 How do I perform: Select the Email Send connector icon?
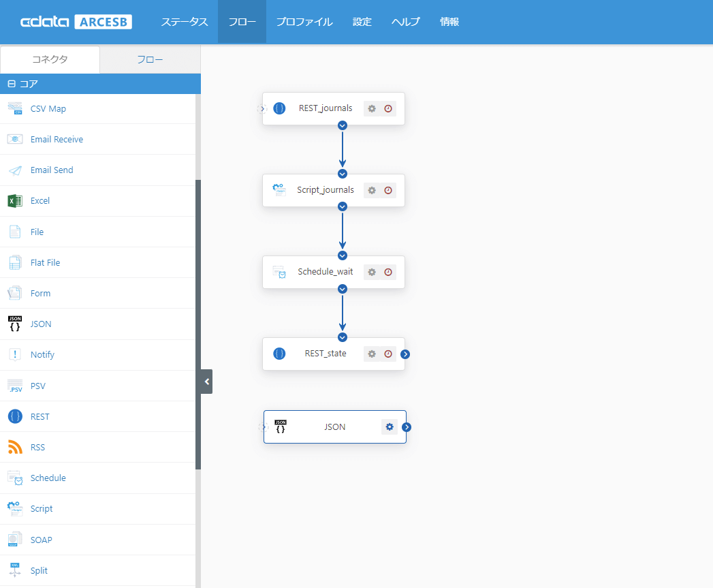click(15, 170)
